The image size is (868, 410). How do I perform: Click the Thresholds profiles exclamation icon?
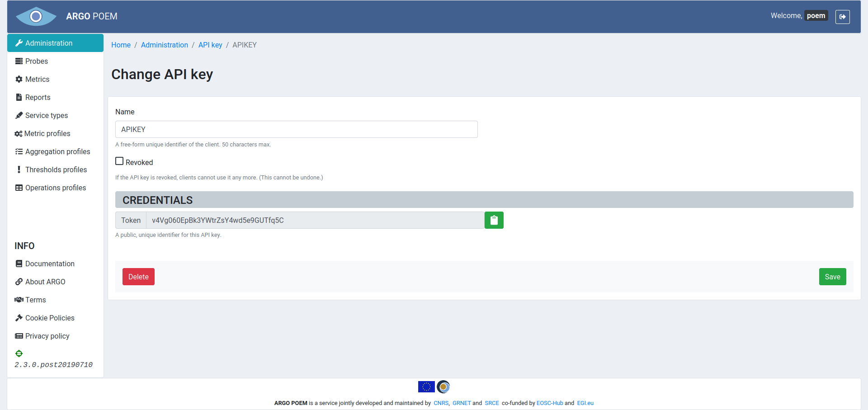[x=19, y=169]
